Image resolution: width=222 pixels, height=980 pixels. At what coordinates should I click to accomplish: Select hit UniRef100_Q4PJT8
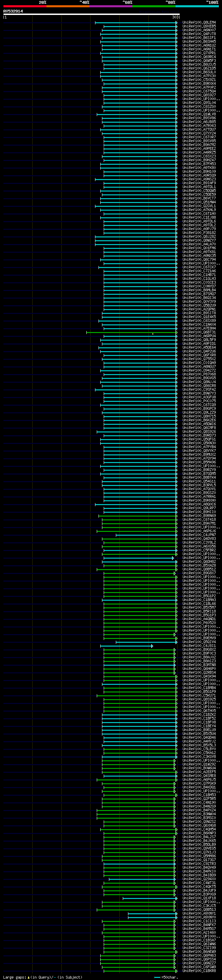tap(199, 34)
